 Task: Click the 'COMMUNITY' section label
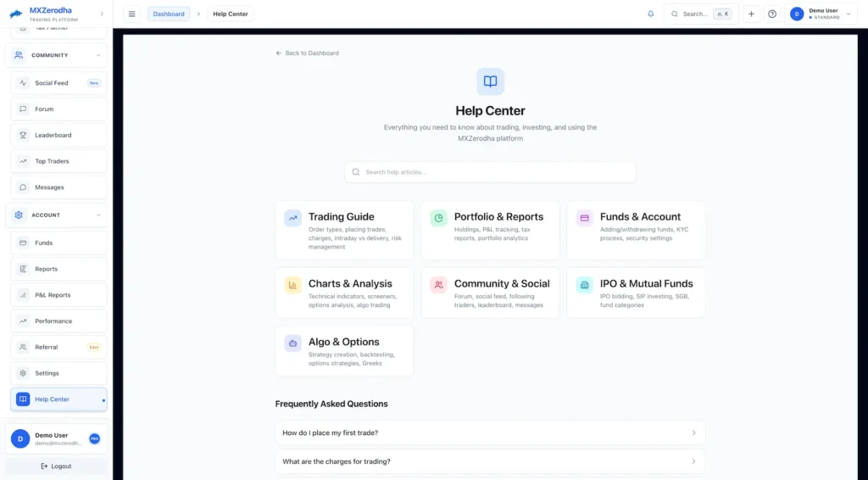point(50,55)
